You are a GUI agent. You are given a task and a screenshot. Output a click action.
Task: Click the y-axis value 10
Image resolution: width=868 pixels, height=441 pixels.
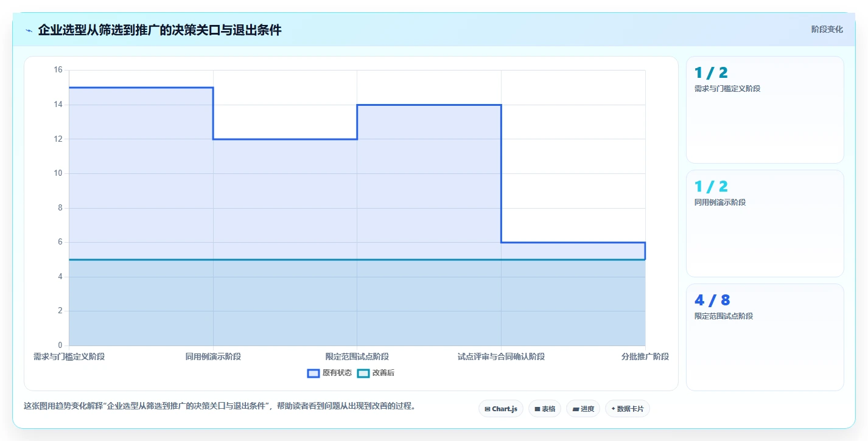click(58, 173)
